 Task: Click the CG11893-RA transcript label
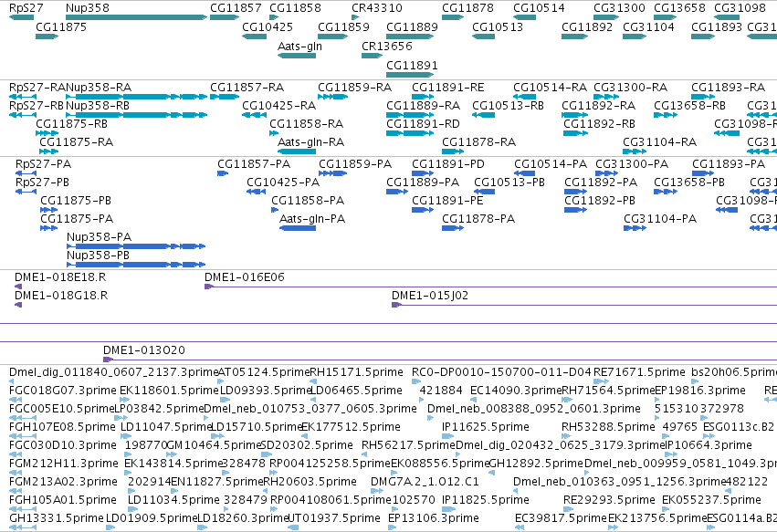point(729,88)
